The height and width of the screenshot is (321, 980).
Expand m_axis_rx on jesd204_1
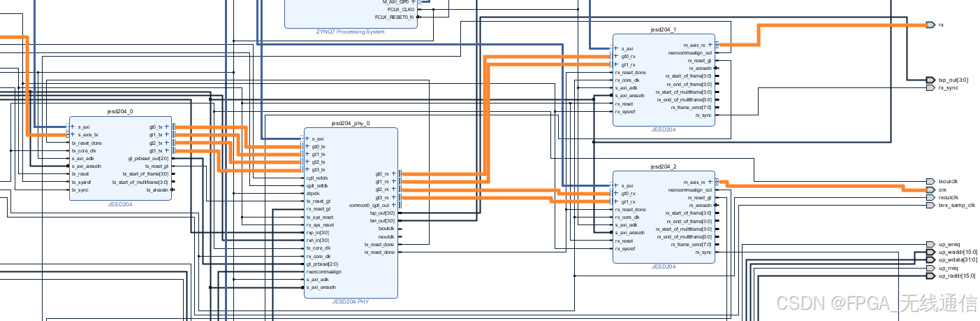click(710, 45)
